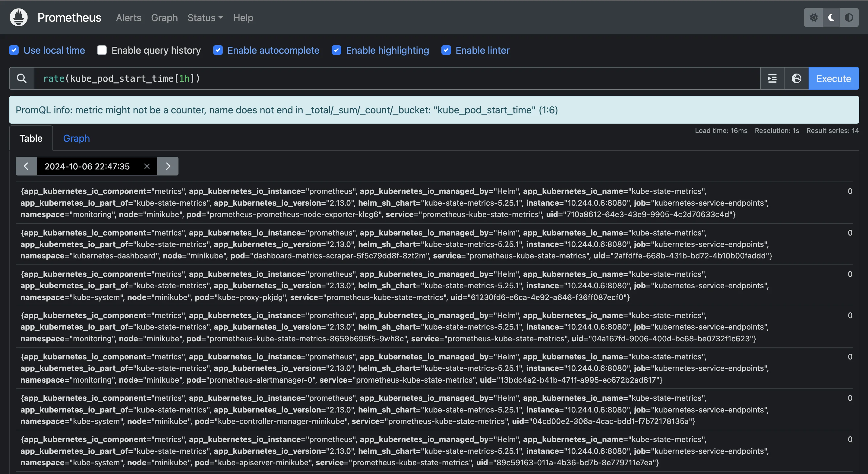Image resolution: width=868 pixels, height=474 pixels.
Task: Open the Status dropdown menu
Action: 205,17
